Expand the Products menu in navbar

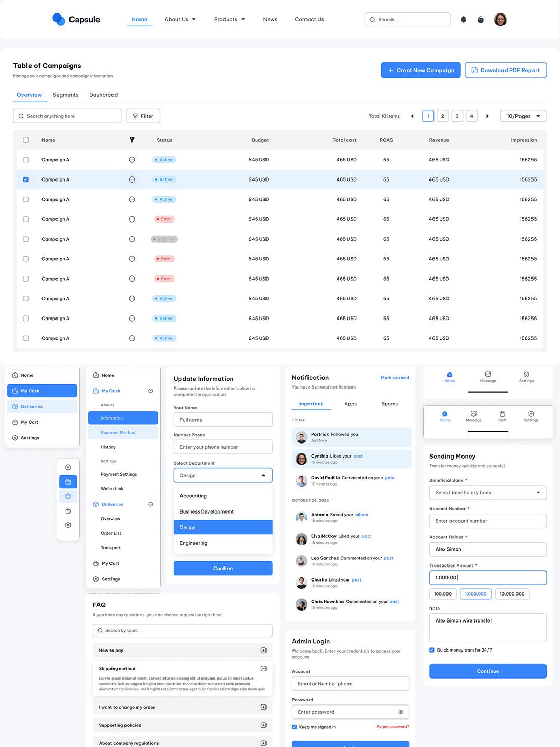pyautogui.click(x=229, y=20)
